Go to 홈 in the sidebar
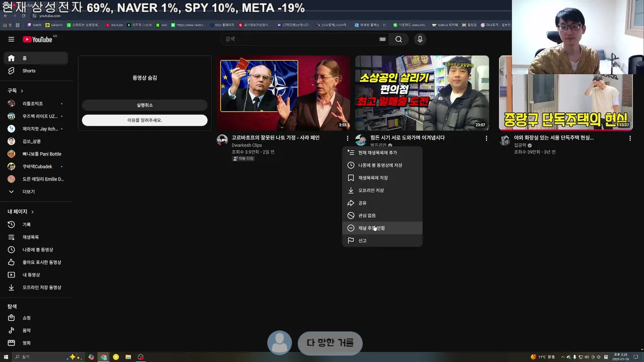 point(36,58)
